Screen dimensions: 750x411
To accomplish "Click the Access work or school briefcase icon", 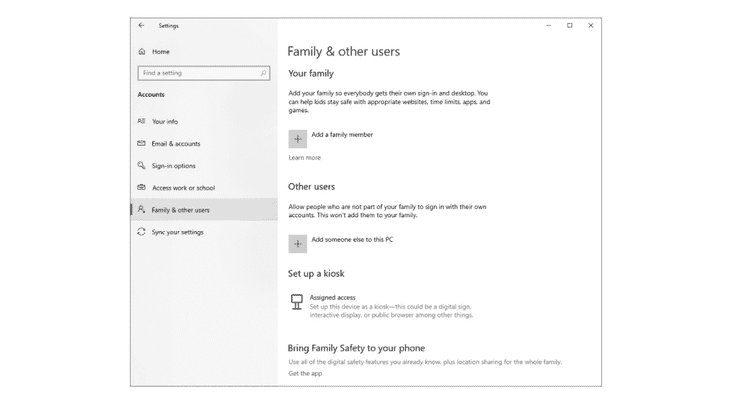I will pyautogui.click(x=141, y=187).
